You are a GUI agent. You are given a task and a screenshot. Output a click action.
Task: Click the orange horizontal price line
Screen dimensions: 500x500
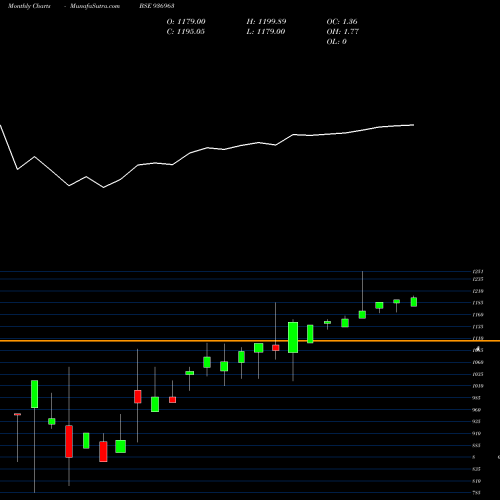point(250,341)
